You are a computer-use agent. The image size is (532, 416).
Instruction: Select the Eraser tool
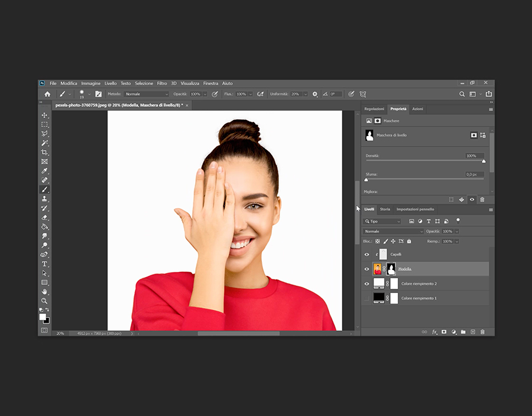44,217
